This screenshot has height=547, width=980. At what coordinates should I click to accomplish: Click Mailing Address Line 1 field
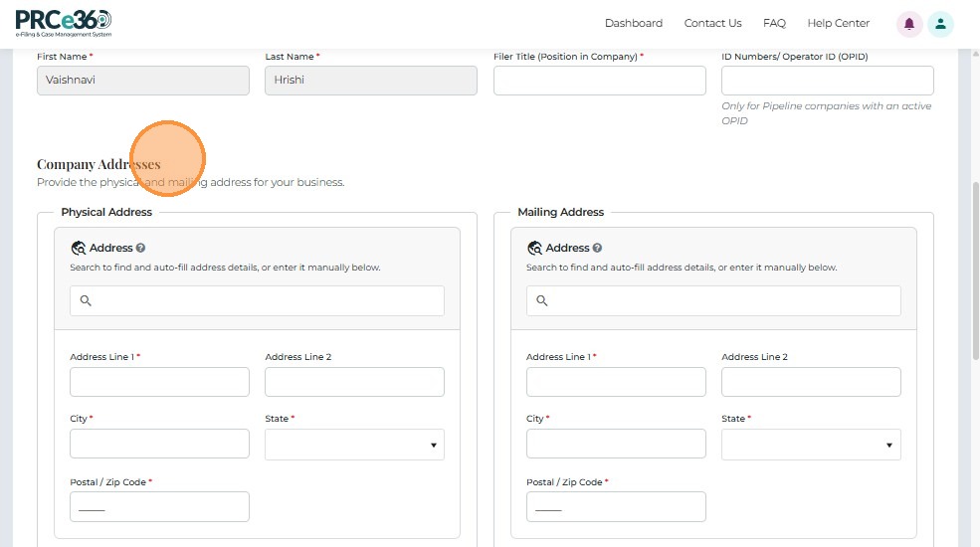click(616, 382)
